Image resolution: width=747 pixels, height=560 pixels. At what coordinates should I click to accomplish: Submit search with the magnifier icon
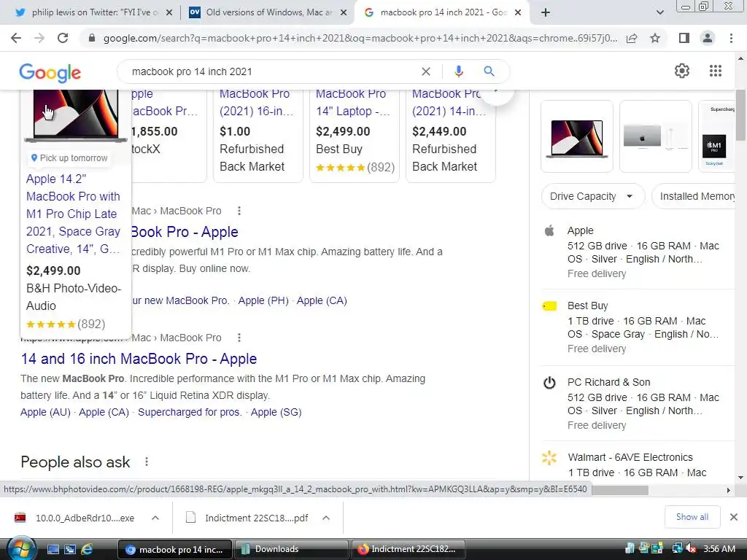pos(489,71)
